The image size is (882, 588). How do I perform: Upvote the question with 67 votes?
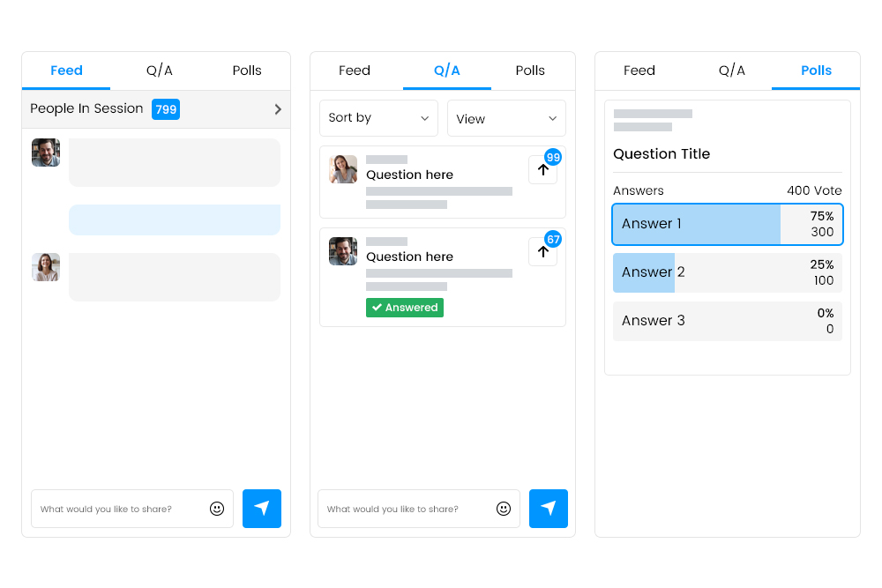tap(542, 251)
